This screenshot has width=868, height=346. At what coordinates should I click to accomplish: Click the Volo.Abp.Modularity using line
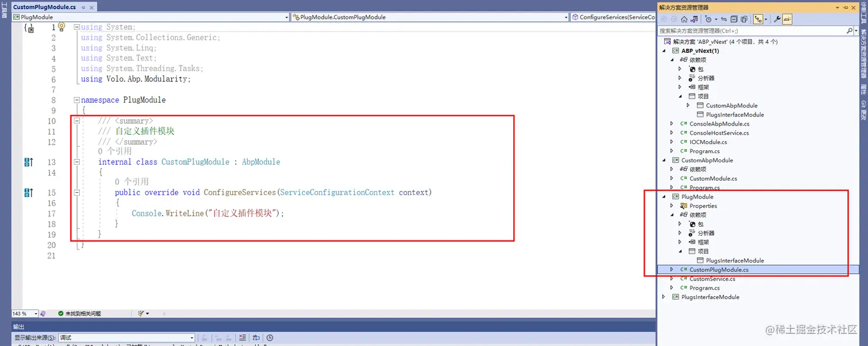(135, 79)
